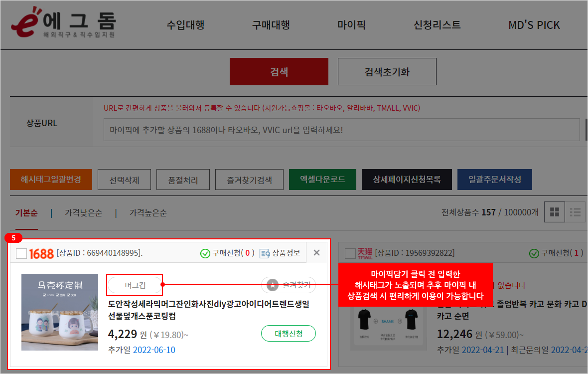Click the 검색초기화 reset button

click(387, 72)
